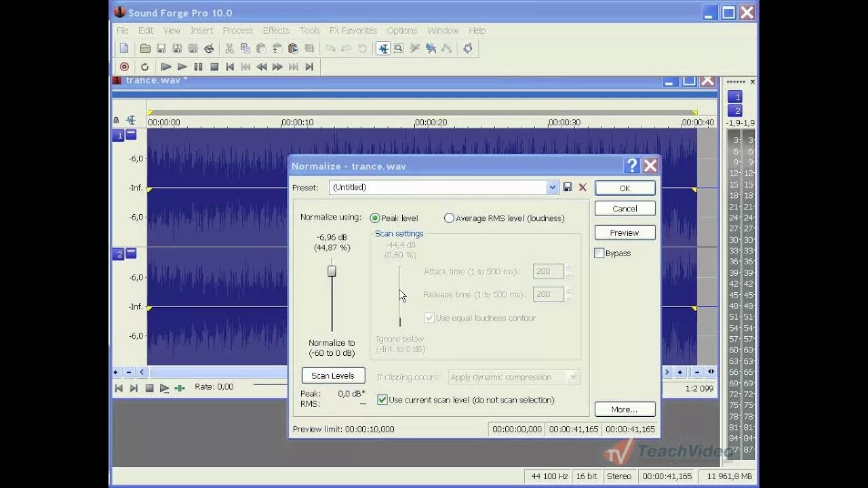The width and height of the screenshot is (868, 488).
Task: Select the Magnify tool icon
Action: (x=399, y=48)
